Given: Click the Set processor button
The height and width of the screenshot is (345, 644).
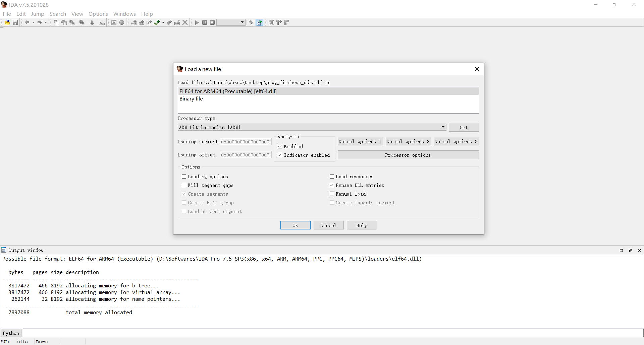Looking at the screenshot, I should [464, 127].
